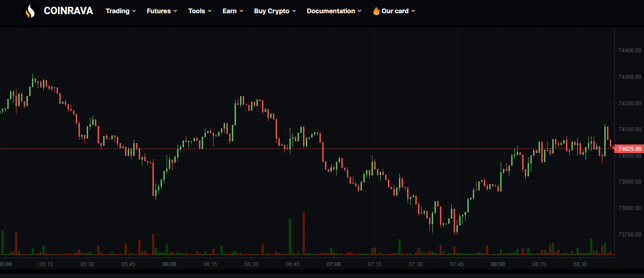The image size is (644, 278).
Task: Open the Futures menu
Action: coord(162,11)
